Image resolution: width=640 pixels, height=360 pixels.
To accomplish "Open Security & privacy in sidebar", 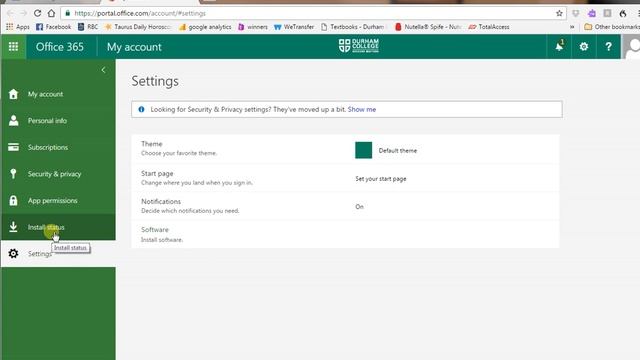I will pos(58,174).
